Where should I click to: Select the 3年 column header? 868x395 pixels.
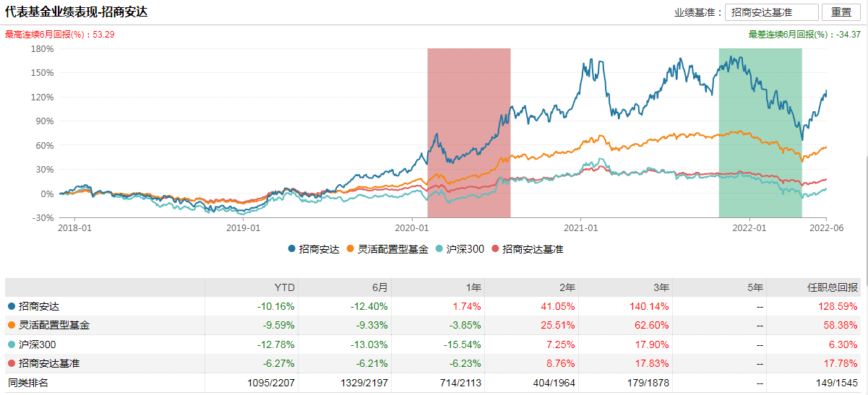tap(661, 287)
